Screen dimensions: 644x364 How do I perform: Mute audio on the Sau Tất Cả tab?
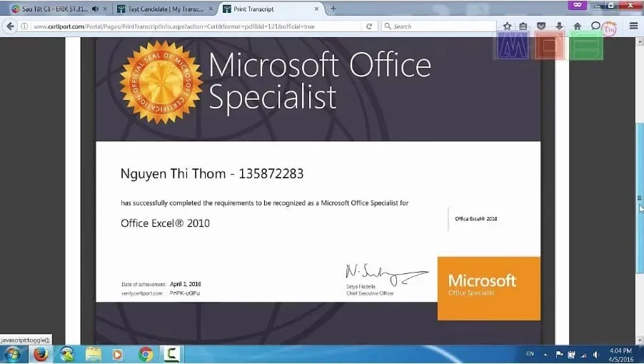[x=95, y=9]
